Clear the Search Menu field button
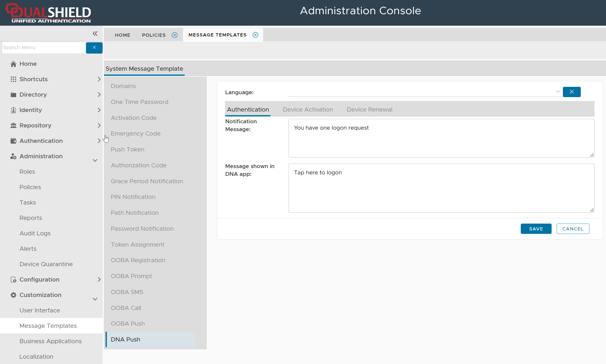This screenshot has height=364, width=606. click(94, 48)
